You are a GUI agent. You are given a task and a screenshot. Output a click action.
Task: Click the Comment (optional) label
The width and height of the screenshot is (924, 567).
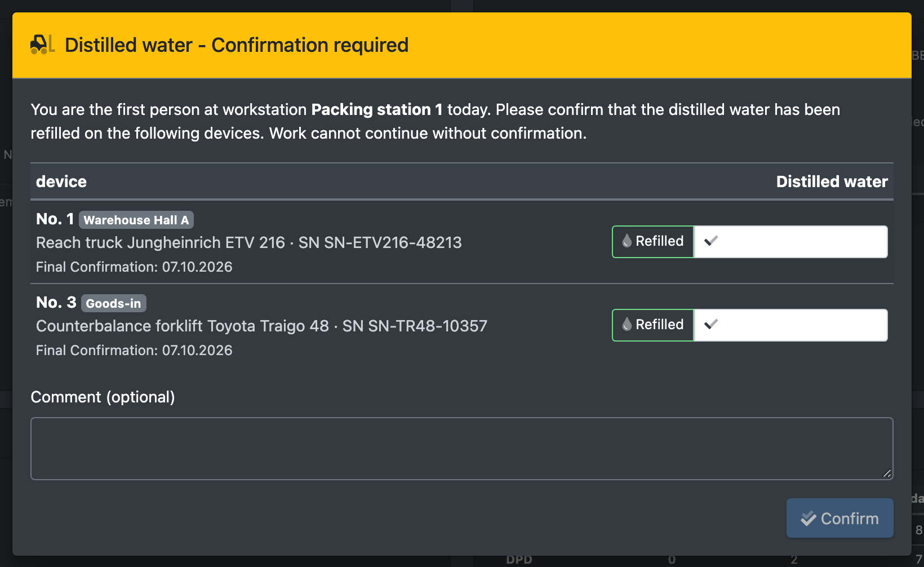pyautogui.click(x=103, y=397)
